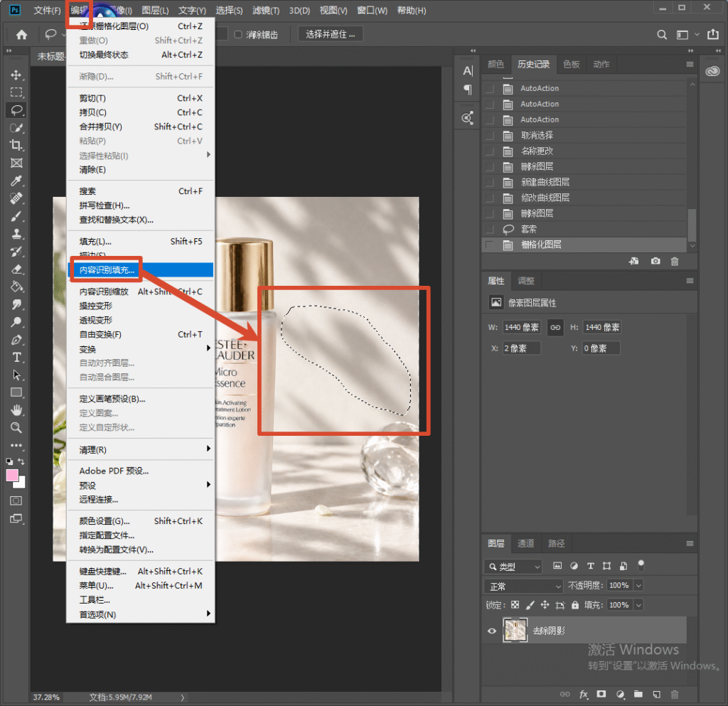Select the Eraser tool

16,269
